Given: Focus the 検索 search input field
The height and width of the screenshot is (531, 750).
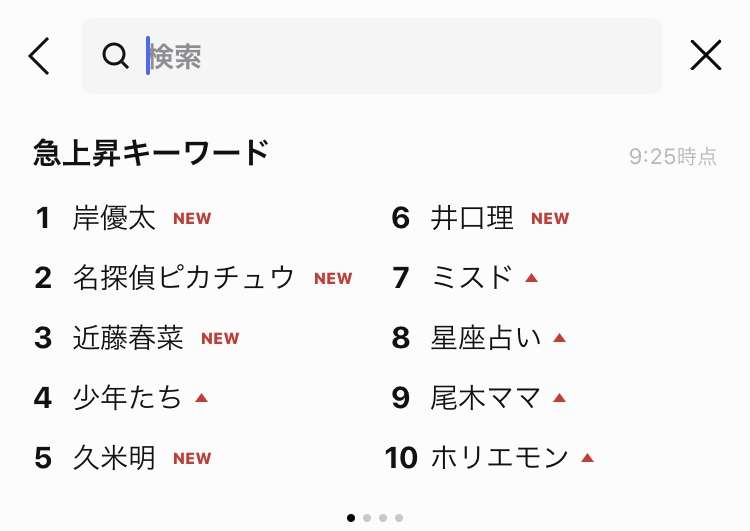Looking at the screenshot, I should click(372, 56).
